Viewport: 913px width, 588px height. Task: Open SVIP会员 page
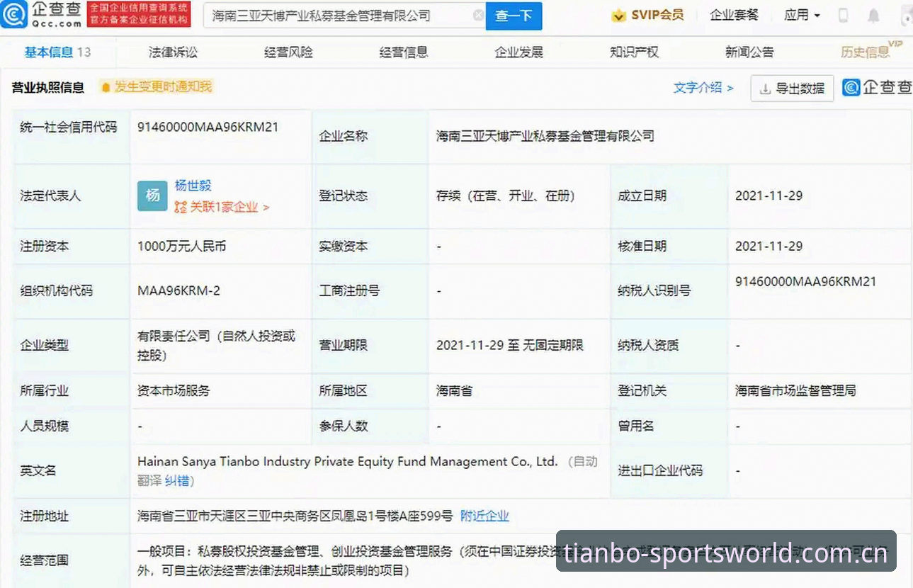tap(657, 15)
